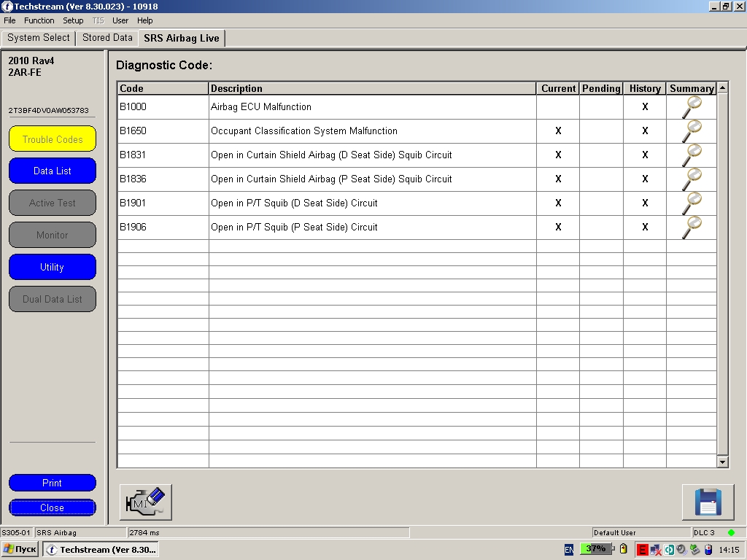Click the Dual Data List button
The image size is (747, 560).
(x=53, y=299)
